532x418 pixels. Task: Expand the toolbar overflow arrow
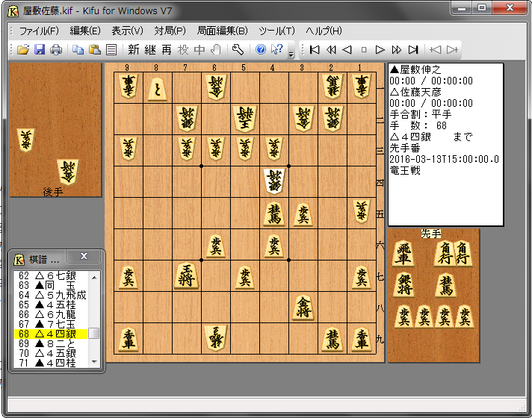tap(291, 54)
